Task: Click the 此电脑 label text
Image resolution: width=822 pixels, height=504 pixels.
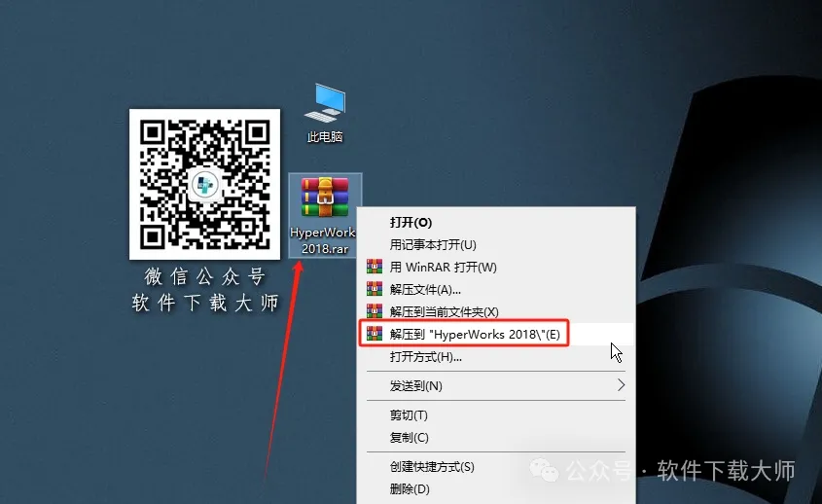Action: 325,137
